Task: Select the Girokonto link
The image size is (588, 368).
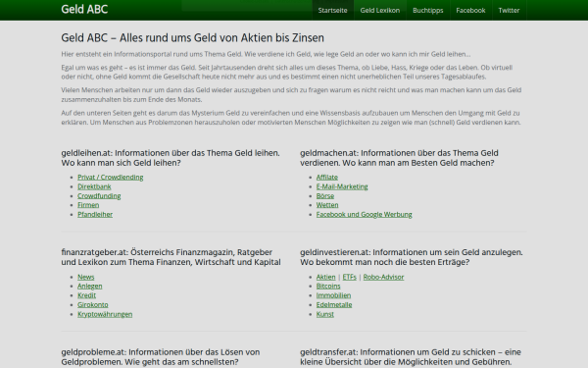Action: click(x=93, y=304)
